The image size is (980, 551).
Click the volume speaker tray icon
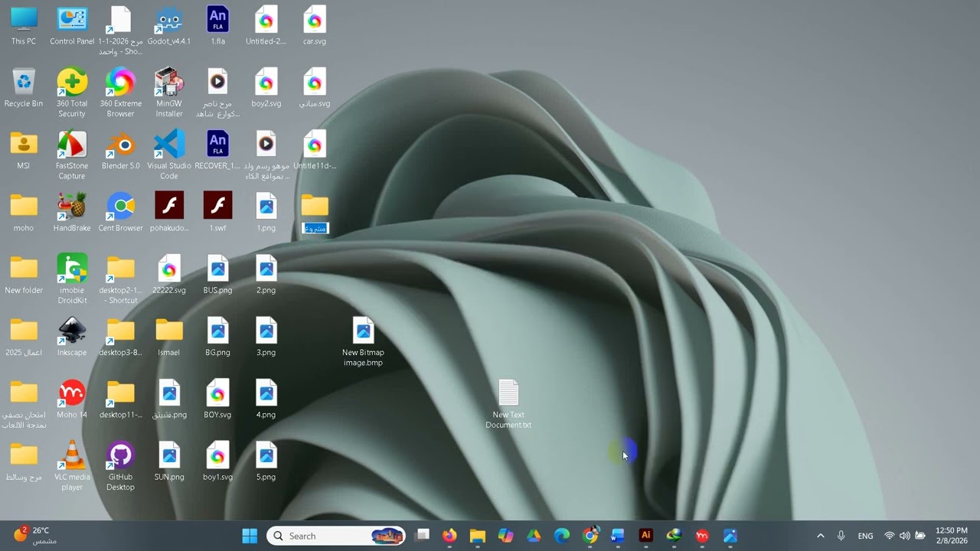(904, 536)
